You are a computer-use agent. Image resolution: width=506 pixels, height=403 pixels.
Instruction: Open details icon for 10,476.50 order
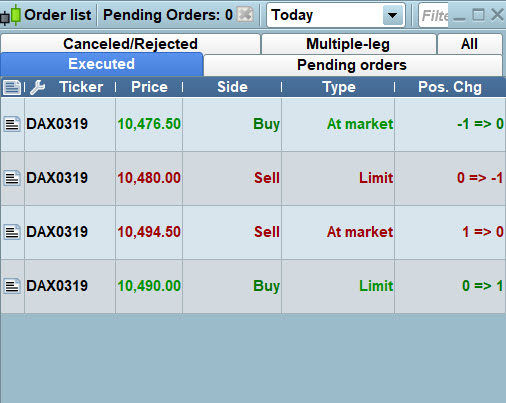pyautogui.click(x=12, y=124)
